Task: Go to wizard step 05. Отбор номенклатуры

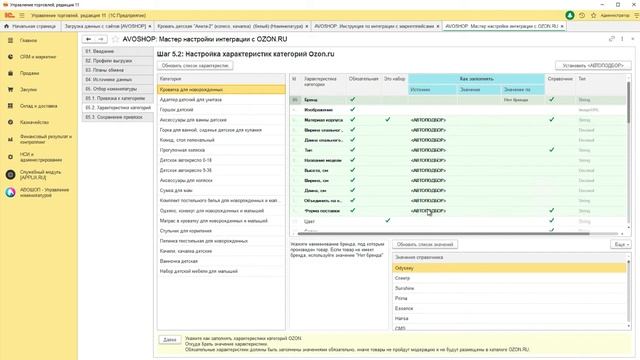Action: [118, 89]
